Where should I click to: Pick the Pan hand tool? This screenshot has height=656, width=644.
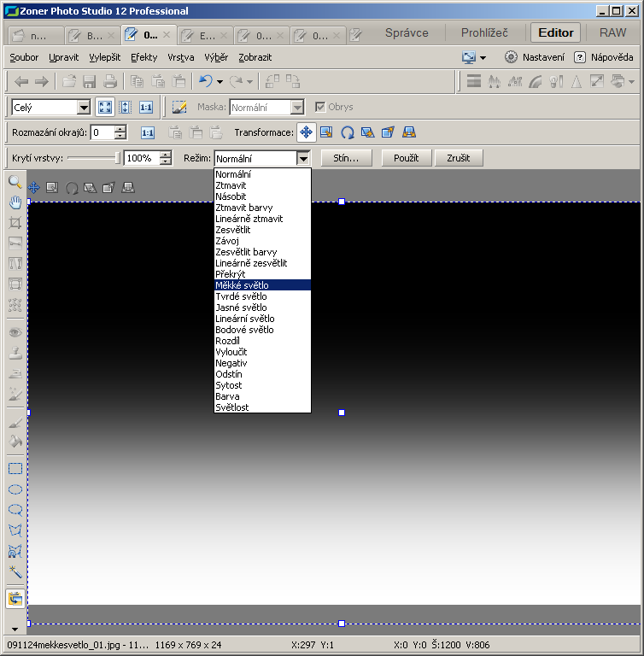pyautogui.click(x=15, y=202)
